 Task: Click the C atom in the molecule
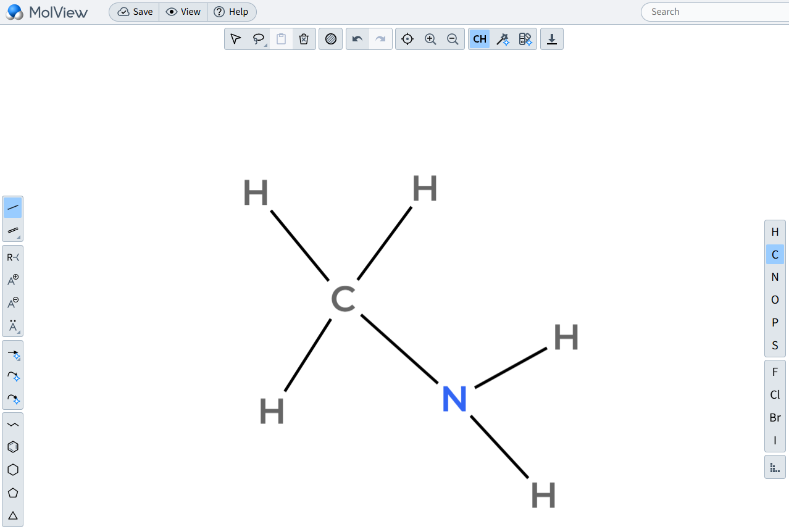pyautogui.click(x=343, y=299)
